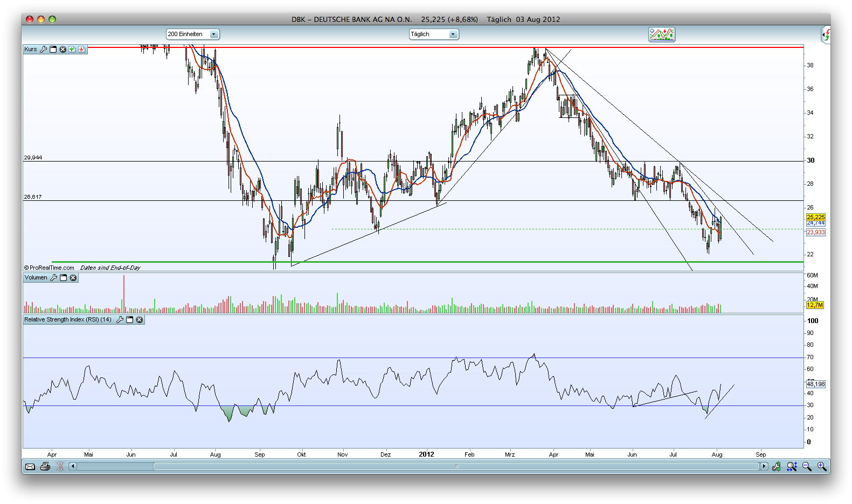Click the horizontal chart scrollbar thumb
This screenshot has height=504, width=852.
coord(456,466)
